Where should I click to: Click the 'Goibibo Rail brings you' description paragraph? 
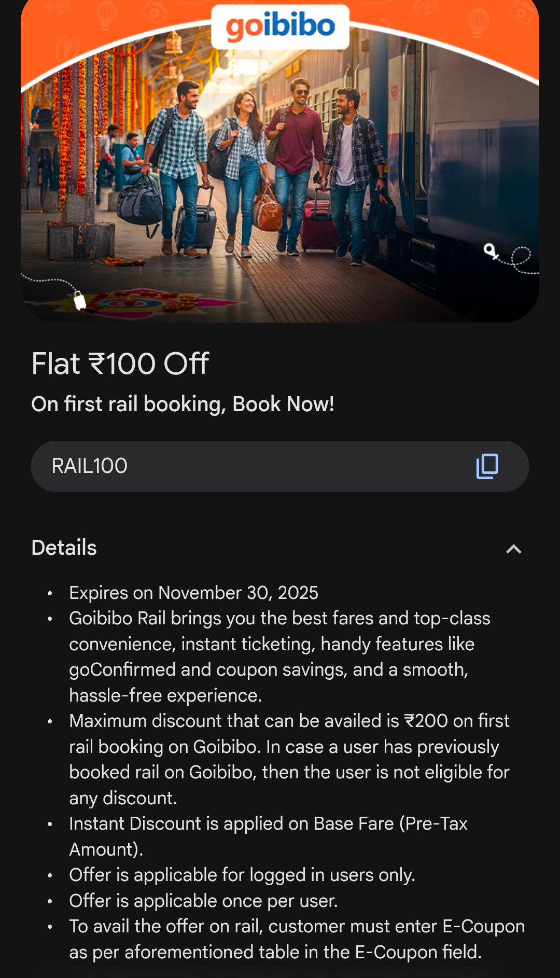279,656
